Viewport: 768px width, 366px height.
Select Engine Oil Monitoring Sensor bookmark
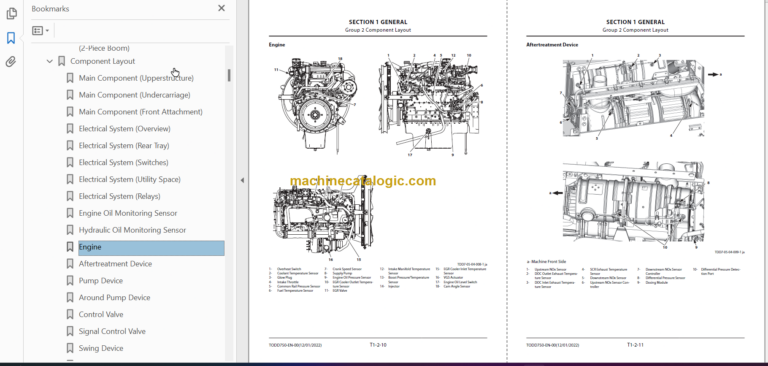tap(128, 213)
